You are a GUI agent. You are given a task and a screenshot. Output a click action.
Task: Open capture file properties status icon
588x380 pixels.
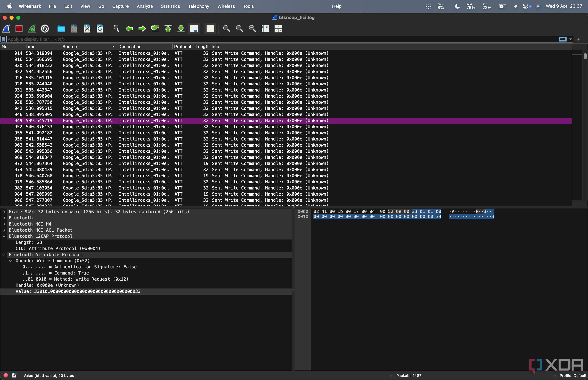14,375
